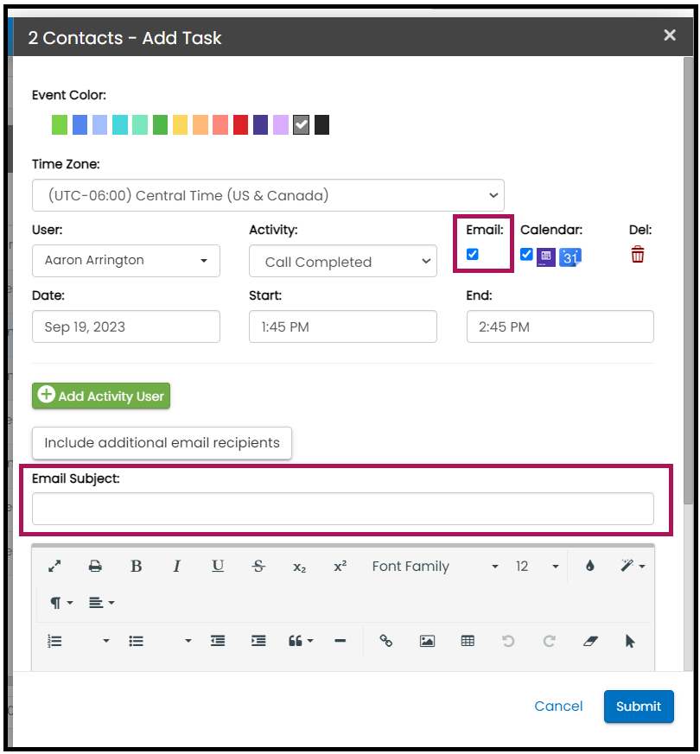Screen dimensions: 700x754
Task: Click the green Add Activity User button
Action: pos(101,396)
